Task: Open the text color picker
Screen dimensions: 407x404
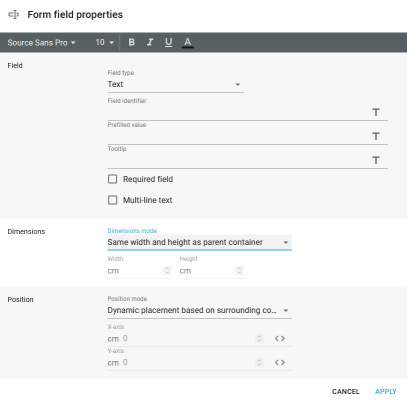Action: coord(188,42)
